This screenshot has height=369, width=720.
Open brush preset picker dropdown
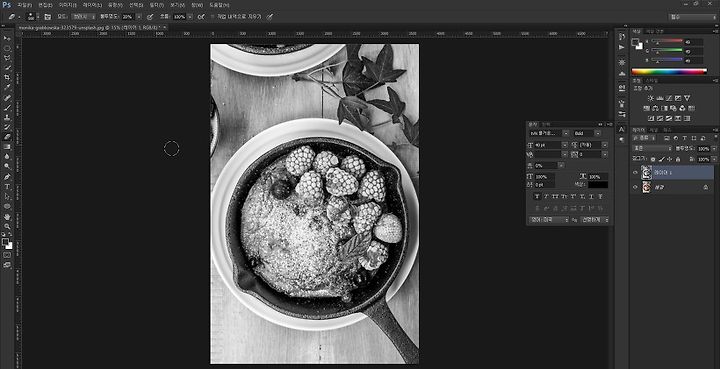37,17
